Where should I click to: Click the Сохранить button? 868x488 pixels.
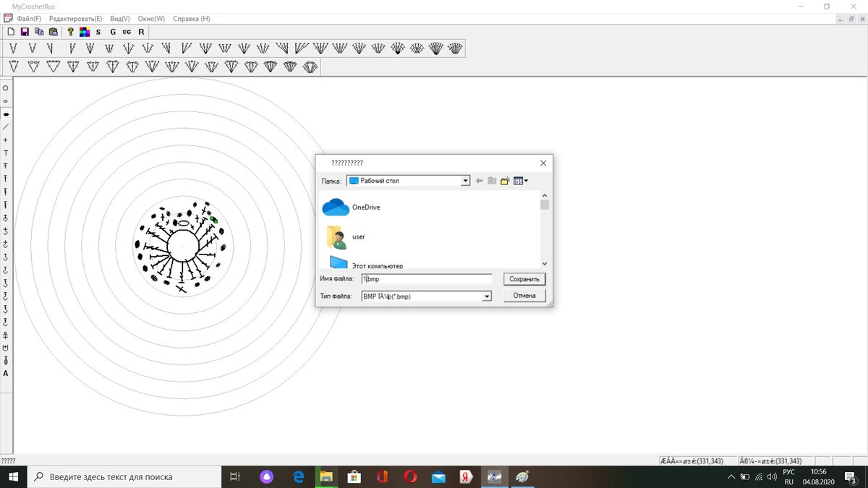(x=524, y=279)
